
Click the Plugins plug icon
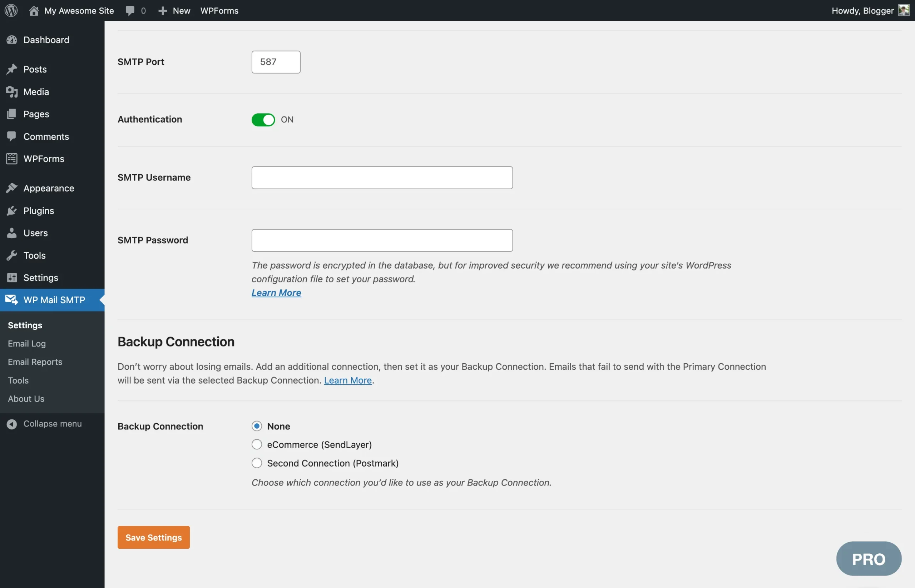[12, 210]
